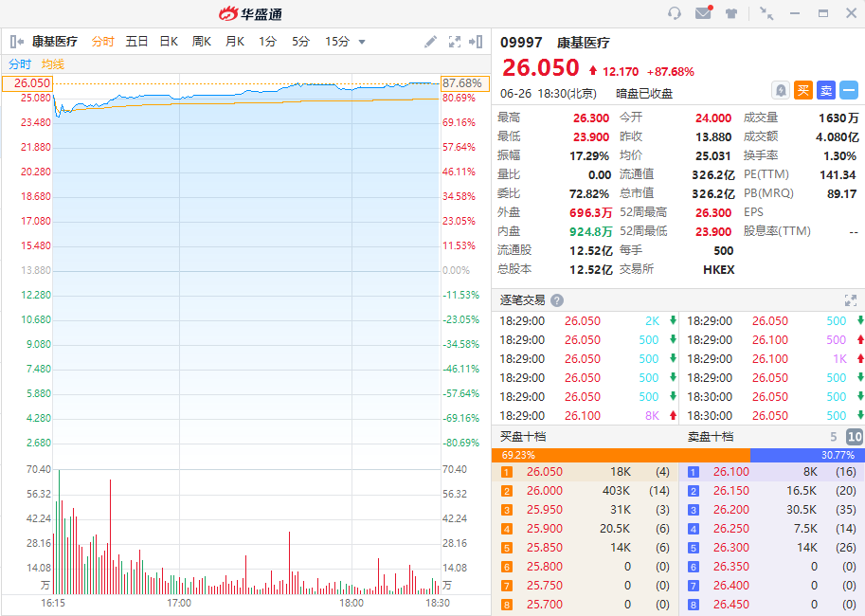Toggle the blue 分时 line legend
This screenshot has width=865, height=616.
click(x=20, y=64)
